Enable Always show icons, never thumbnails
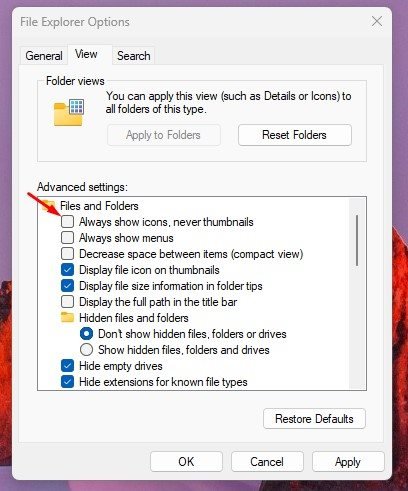 67,222
